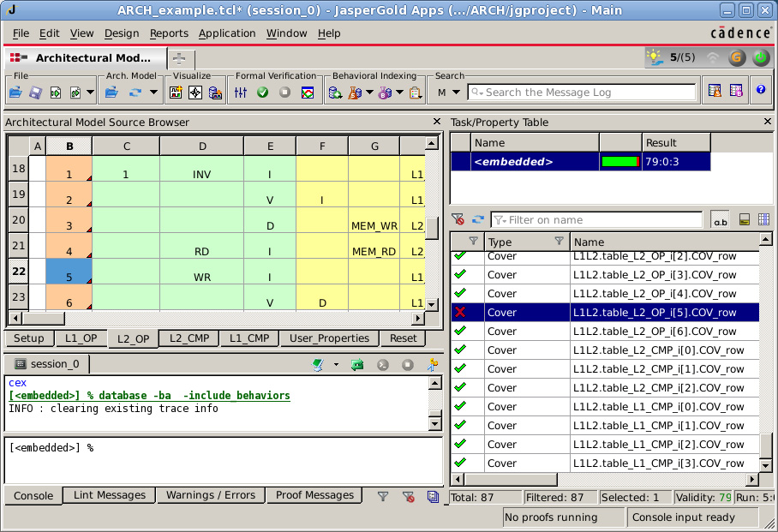Open the Application menu
This screenshot has height=532, width=778.
pos(227,33)
